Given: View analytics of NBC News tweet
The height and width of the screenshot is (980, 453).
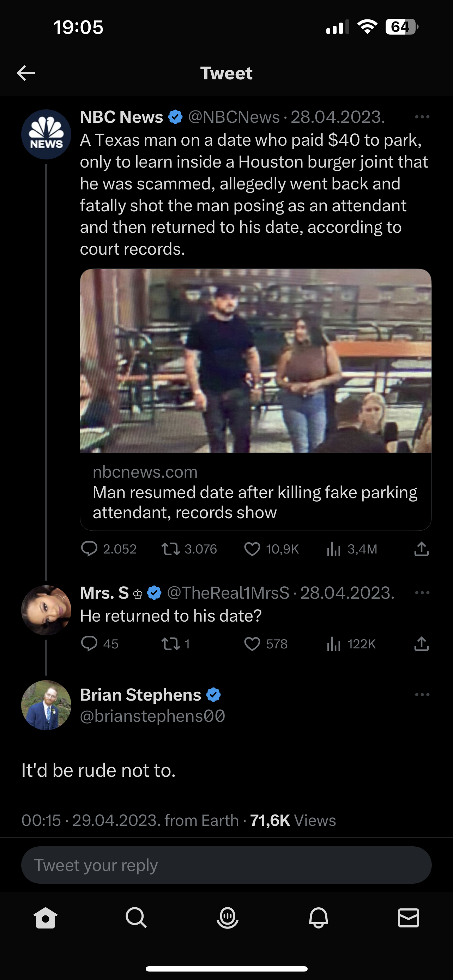Looking at the screenshot, I should tap(333, 549).
